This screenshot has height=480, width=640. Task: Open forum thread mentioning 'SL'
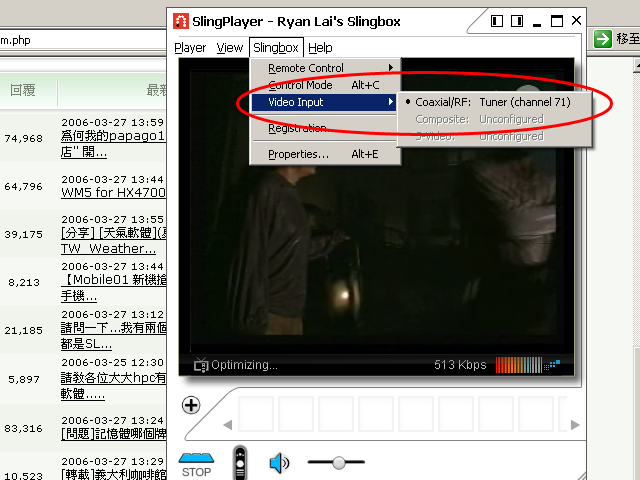coord(113,336)
